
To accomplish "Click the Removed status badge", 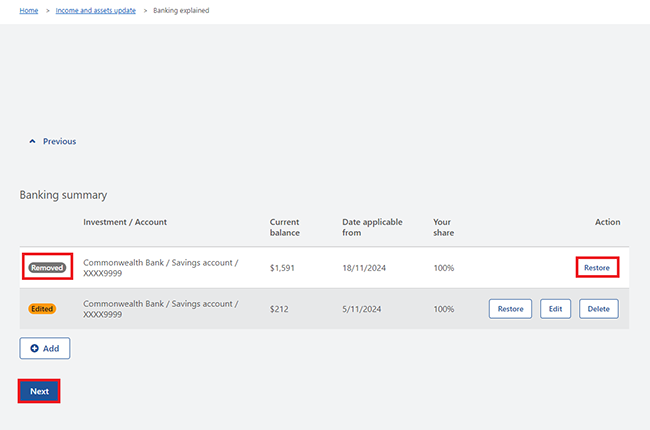I will (47, 268).
